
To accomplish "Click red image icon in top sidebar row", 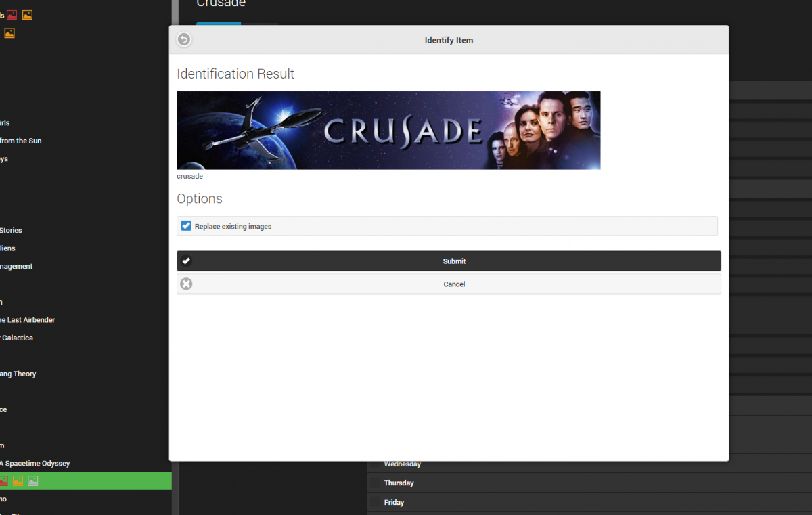I will [12, 15].
